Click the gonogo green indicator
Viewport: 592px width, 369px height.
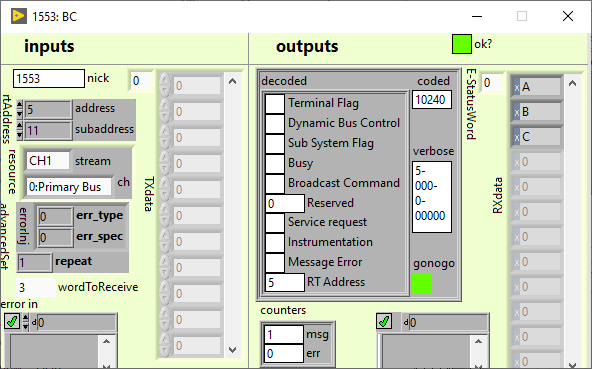click(422, 283)
